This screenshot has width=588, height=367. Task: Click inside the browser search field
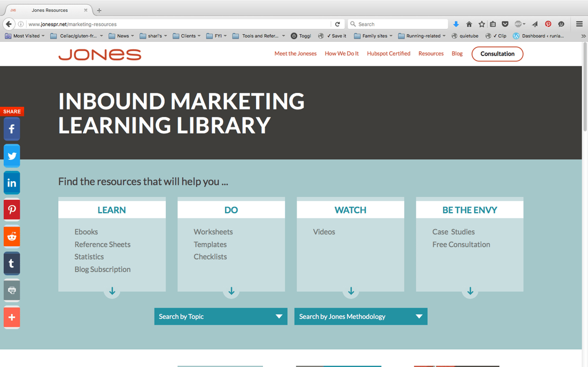[x=398, y=24]
